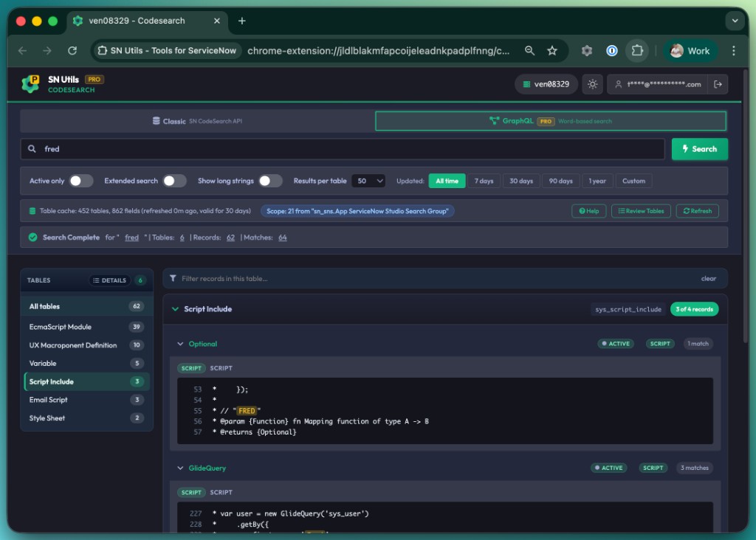Select the All time updated filter
This screenshot has width=756, height=540.
447,181
